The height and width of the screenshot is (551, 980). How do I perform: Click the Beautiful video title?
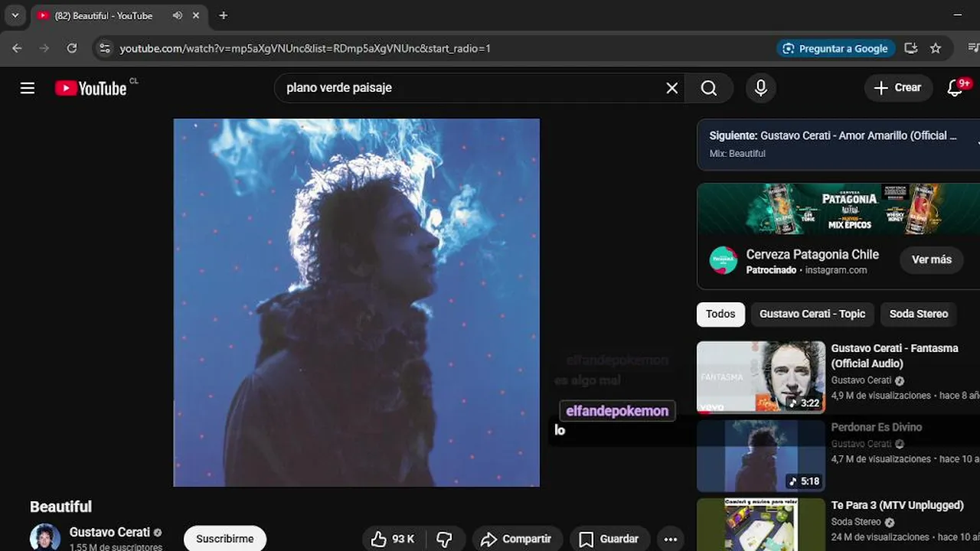[x=60, y=507]
